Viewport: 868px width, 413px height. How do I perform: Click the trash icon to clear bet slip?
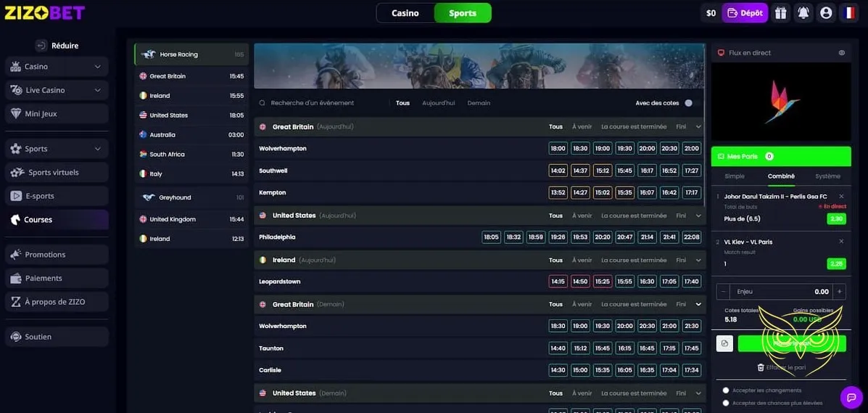pos(761,367)
